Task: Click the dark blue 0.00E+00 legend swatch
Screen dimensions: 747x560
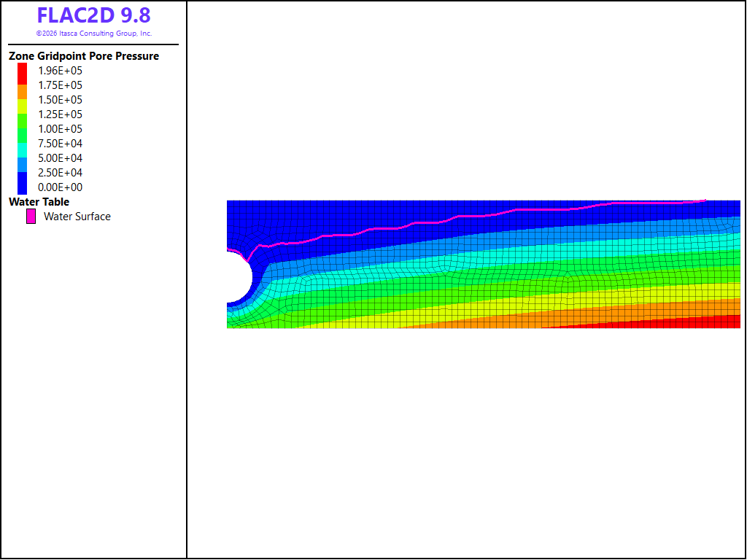Action: tap(23, 183)
